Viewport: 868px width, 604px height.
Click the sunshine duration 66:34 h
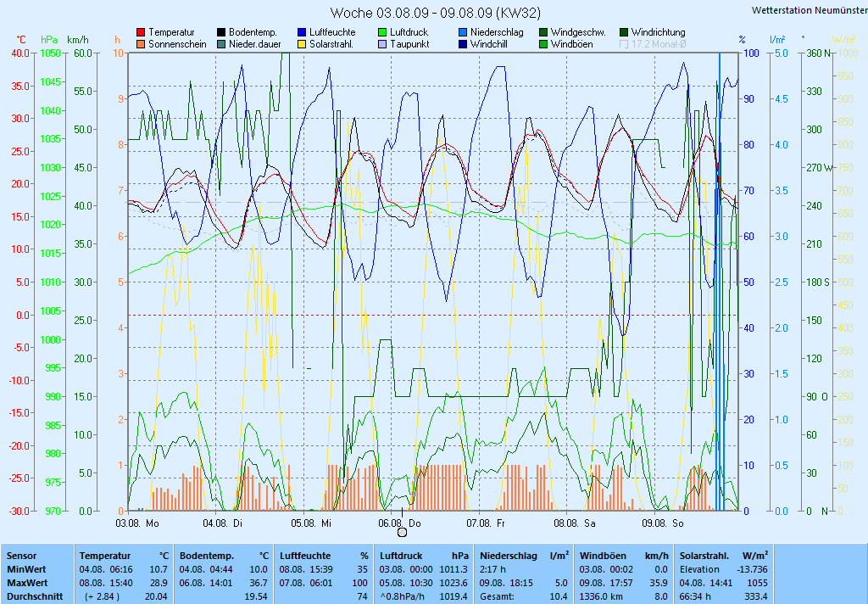tap(695, 597)
